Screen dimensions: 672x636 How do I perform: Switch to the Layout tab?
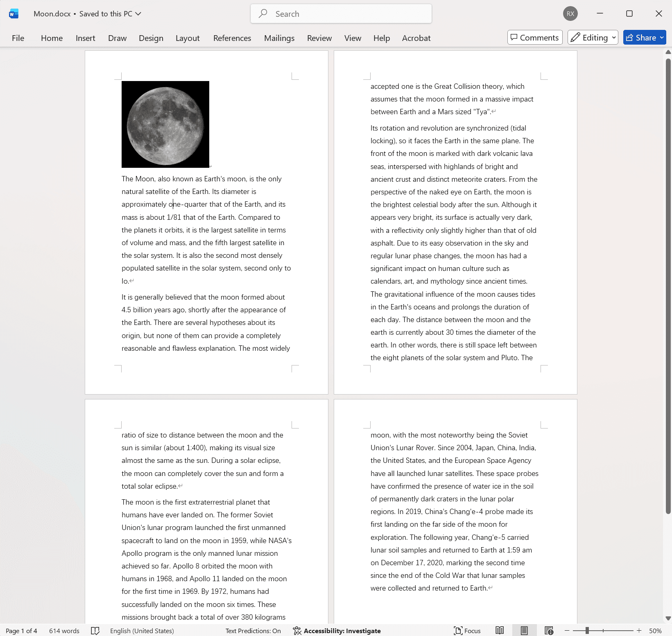(x=188, y=38)
